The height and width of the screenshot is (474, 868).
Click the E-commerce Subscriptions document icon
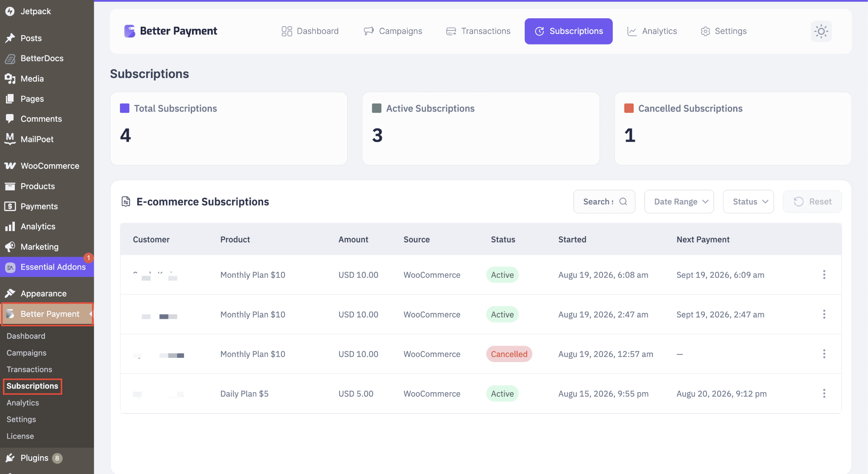click(x=126, y=201)
